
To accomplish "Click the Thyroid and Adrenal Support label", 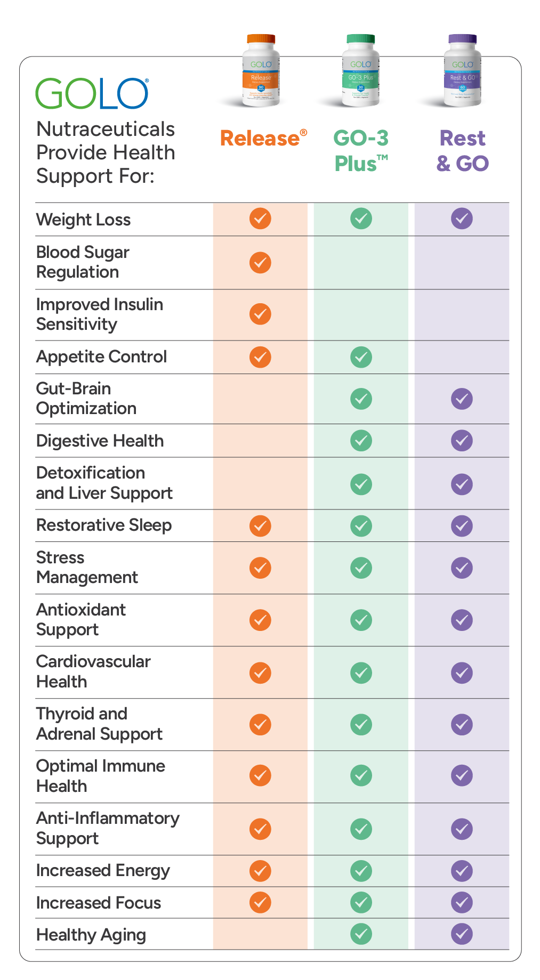I will click(99, 724).
